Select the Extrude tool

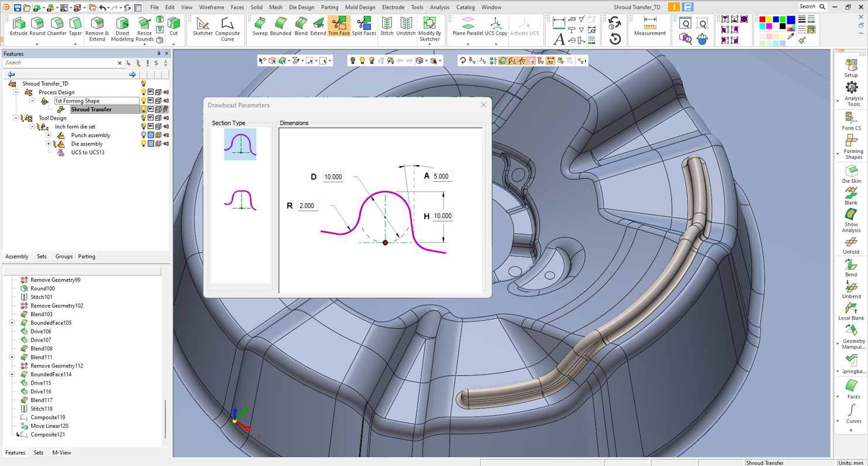pyautogui.click(x=19, y=27)
